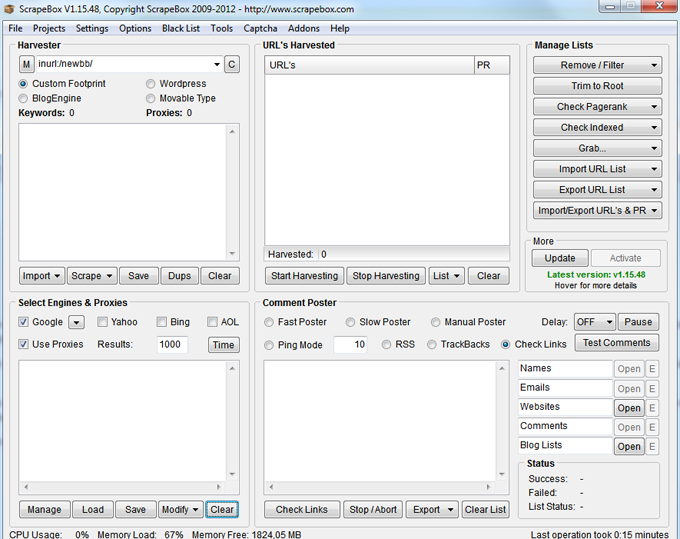Open the Google options dropdown arrow

pos(76,323)
